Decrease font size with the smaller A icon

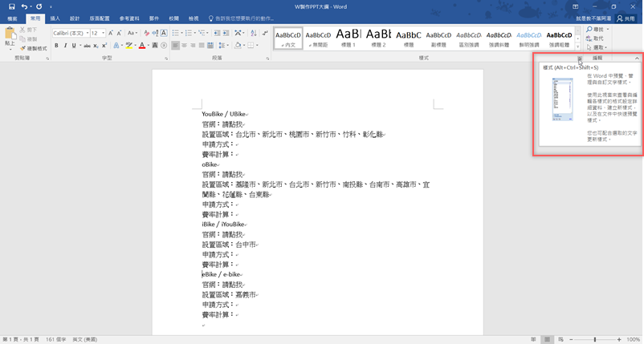pyautogui.click(x=119, y=33)
